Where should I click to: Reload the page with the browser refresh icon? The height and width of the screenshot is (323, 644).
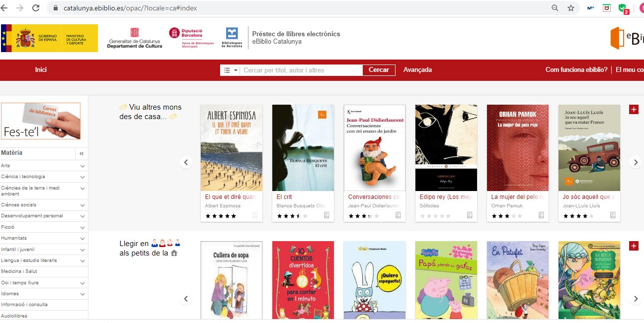pyautogui.click(x=36, y=8)
